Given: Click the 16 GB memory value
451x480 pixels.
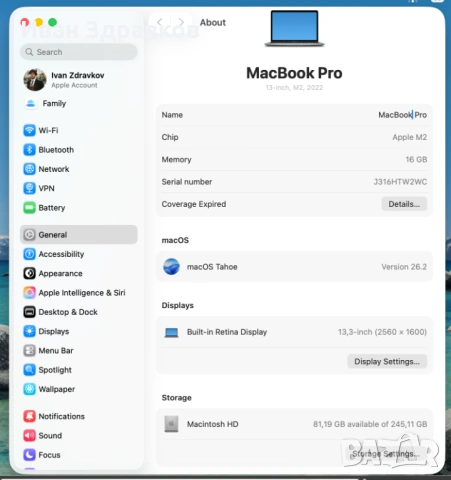Looking at the screenshot, I should 416,159.
